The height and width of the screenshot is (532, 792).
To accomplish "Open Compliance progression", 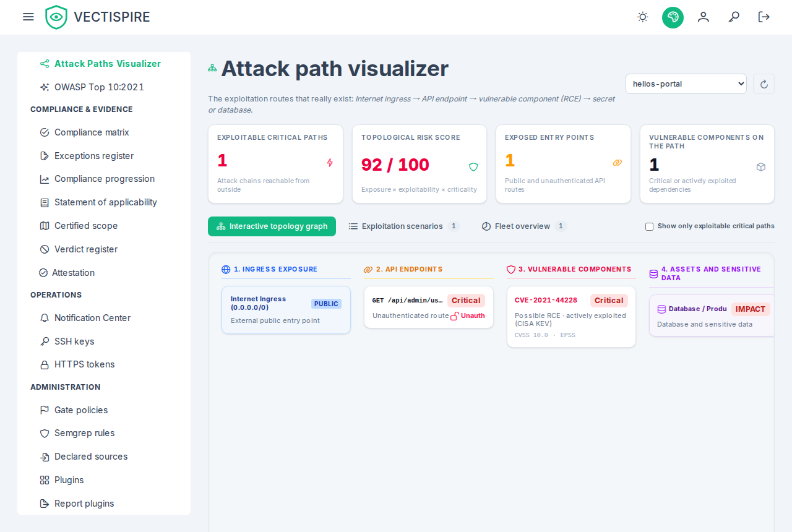I will 104,179.
